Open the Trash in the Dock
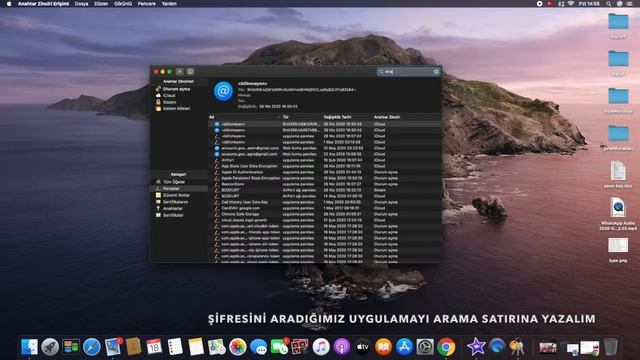 [611, 347]
